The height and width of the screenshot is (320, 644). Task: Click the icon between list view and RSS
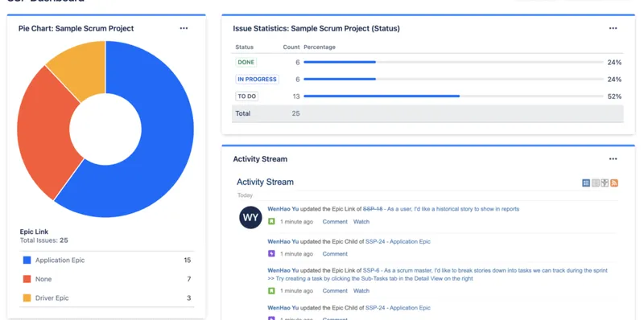point(605,183)
